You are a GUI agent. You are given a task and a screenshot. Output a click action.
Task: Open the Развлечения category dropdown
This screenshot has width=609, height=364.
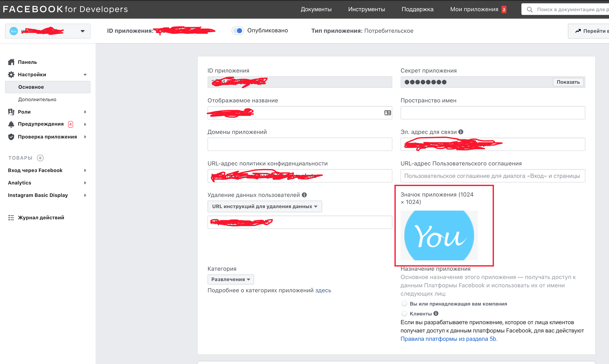point(231,279)
